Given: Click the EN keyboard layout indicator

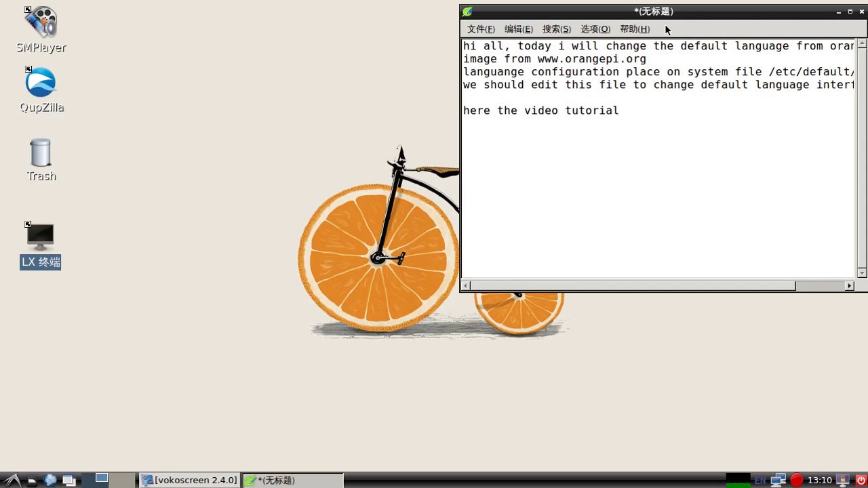Looking at the screenshot, I should click(760, 481).
